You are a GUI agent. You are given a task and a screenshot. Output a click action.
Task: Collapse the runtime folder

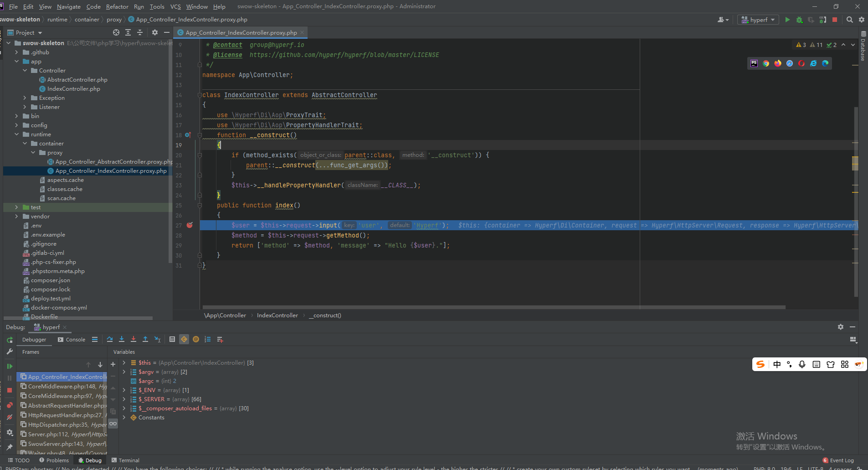(17, 134)
